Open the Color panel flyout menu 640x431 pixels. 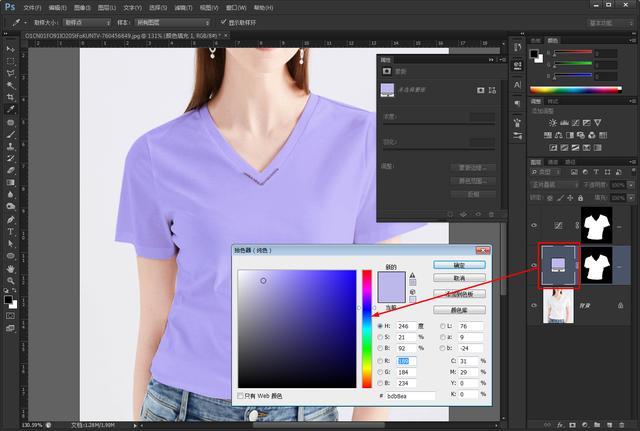633,40
